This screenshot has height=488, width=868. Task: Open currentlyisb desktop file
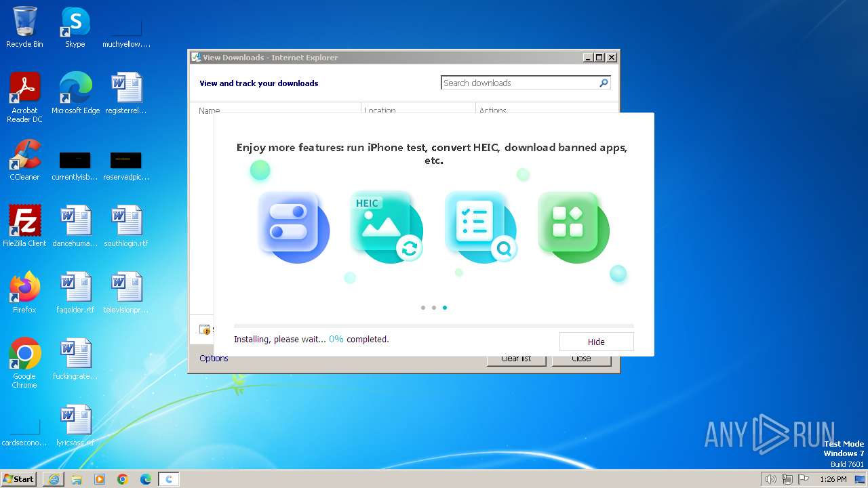click(x=75, y=166)
